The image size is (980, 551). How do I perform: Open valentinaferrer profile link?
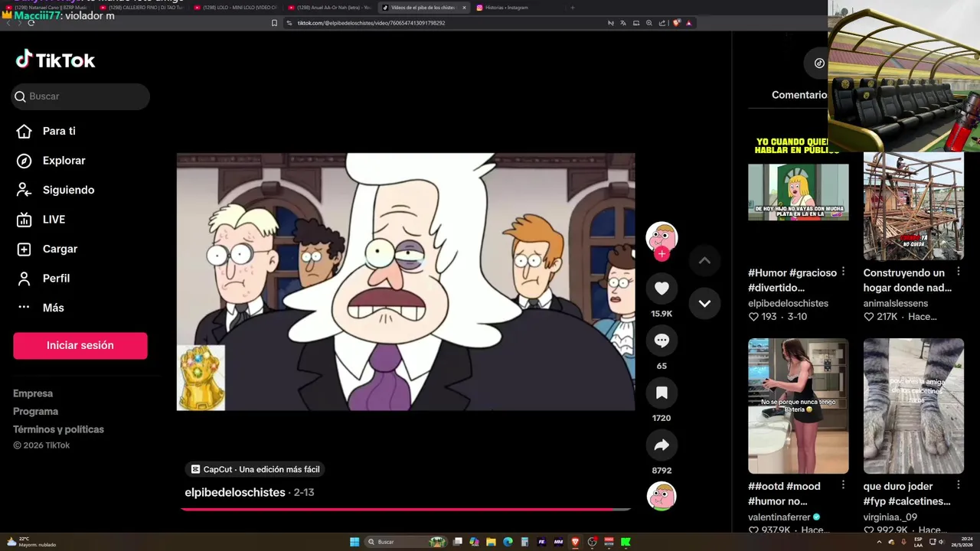coord(779,517)
